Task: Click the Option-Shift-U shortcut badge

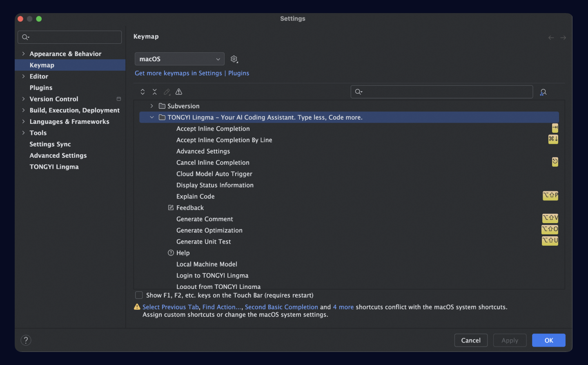Action: pos(550,241)
